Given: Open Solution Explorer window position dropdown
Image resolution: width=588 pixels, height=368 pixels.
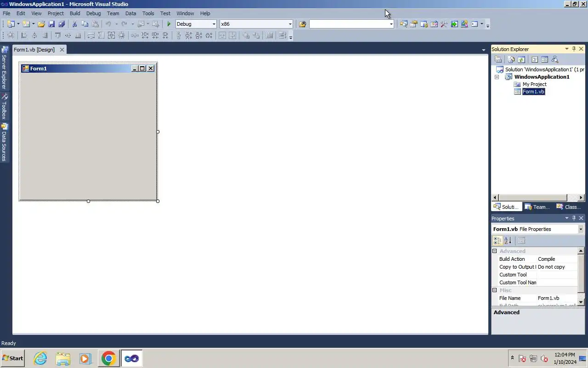Looking at the screenshot, I should [566, 49].
